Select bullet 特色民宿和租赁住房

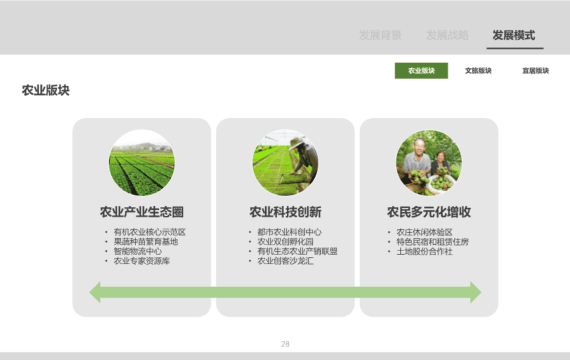click(x=433, y=241)
